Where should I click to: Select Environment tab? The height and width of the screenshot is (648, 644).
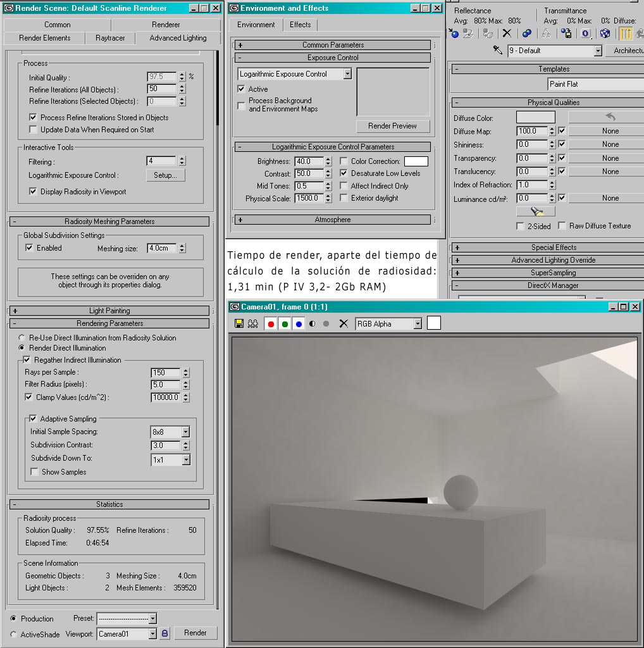(x=256, y=25)
